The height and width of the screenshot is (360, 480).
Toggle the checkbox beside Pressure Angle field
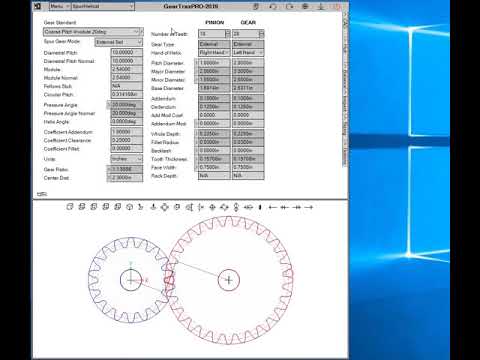click(x=109, y=105)
